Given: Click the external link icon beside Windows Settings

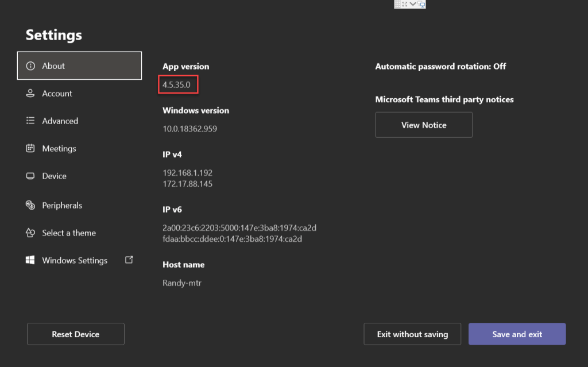Looking at the screenshot, I should 129,260.
